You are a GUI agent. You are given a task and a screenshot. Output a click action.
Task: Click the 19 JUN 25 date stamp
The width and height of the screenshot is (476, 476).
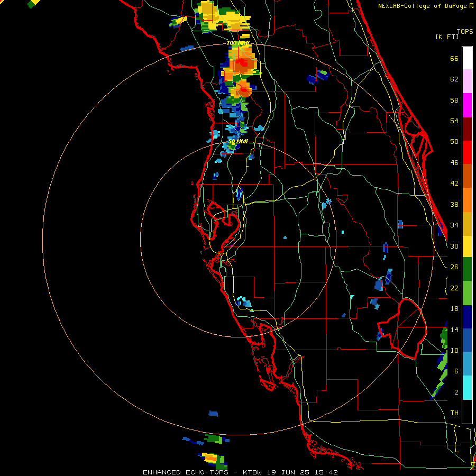(288, 472)
